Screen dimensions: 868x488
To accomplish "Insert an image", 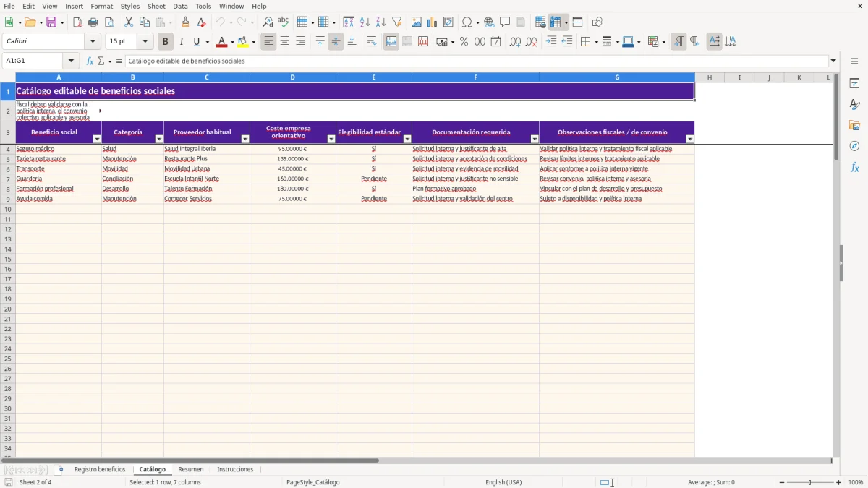I will pyautogui.click(x=417, y=22).
